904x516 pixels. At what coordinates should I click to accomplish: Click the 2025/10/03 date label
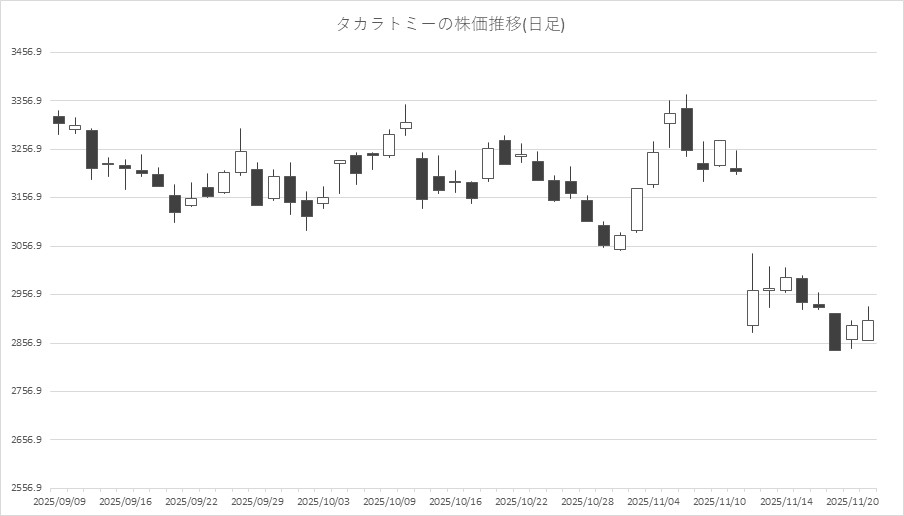[x=323, y=501]
